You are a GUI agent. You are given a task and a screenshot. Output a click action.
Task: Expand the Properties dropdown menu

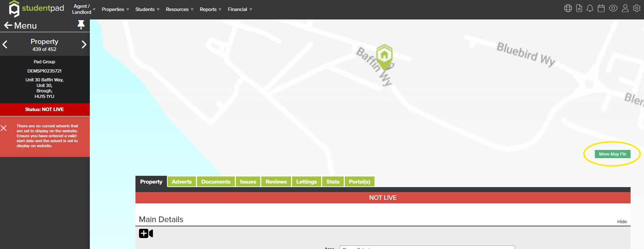point(115,10)
